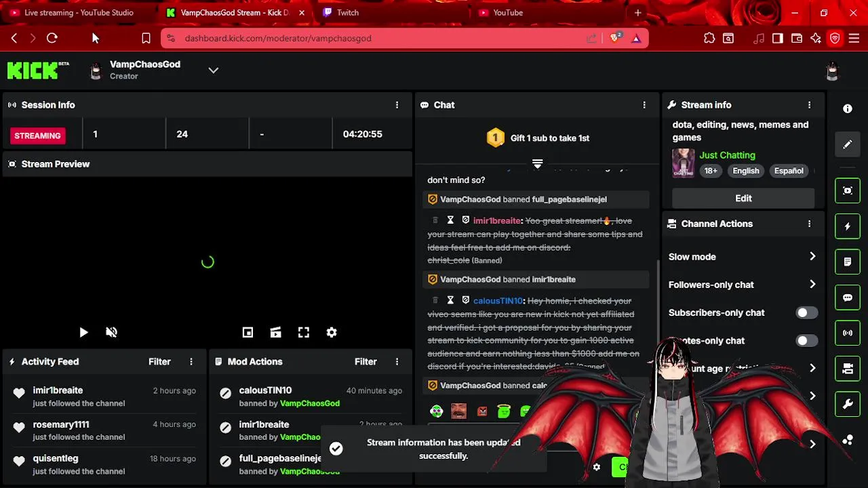This screenshot has height=488, width=868.
Task: Open Mod Actions Filter
Action: [366, 362]
